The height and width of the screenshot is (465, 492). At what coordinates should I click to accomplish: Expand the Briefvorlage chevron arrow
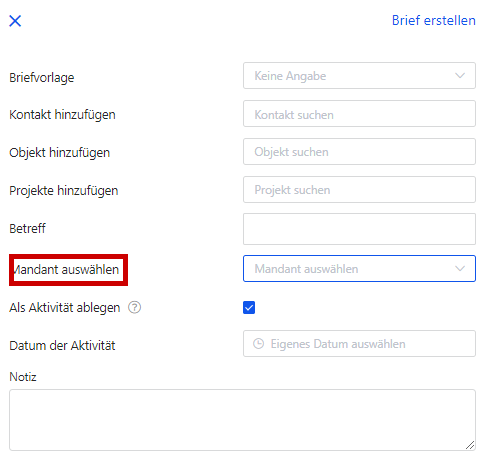(x=460, y=76)
